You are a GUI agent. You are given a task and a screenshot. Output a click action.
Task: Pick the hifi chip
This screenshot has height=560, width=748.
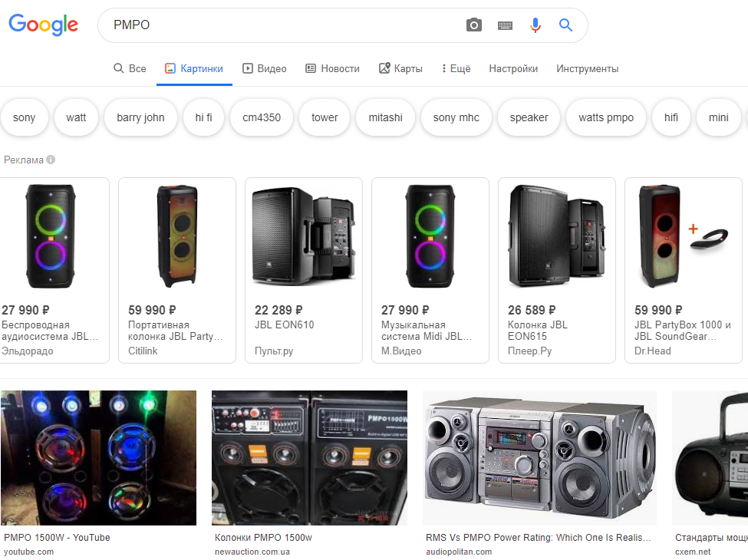coord(671,117)
